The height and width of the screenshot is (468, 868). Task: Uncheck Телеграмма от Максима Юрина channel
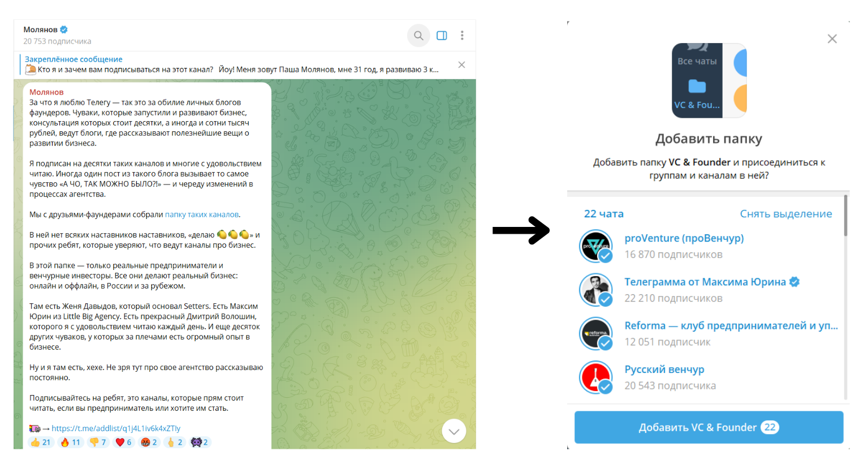709,290
